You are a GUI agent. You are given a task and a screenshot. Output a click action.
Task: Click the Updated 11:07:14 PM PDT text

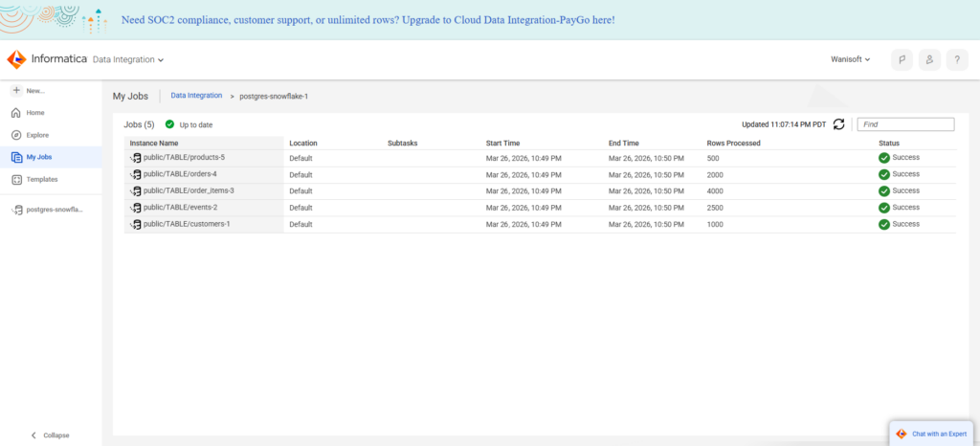click(784, 124)
